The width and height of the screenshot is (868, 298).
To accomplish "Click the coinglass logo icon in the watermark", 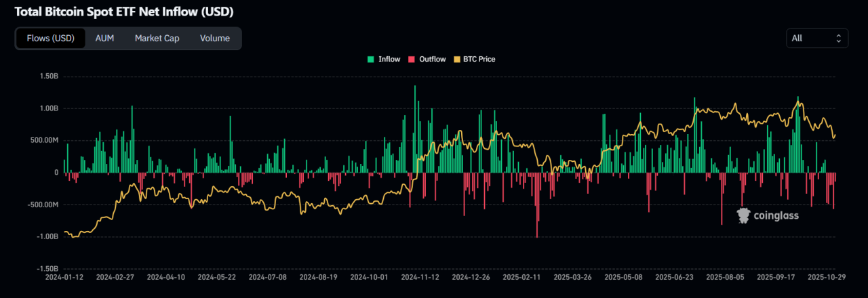I will 743,215.
